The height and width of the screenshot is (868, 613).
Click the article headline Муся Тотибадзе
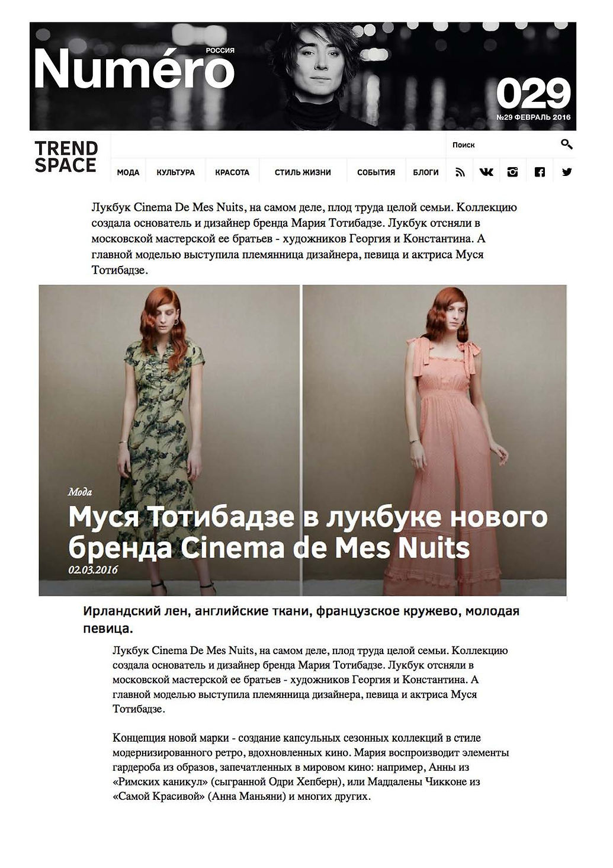click(308, 531)
